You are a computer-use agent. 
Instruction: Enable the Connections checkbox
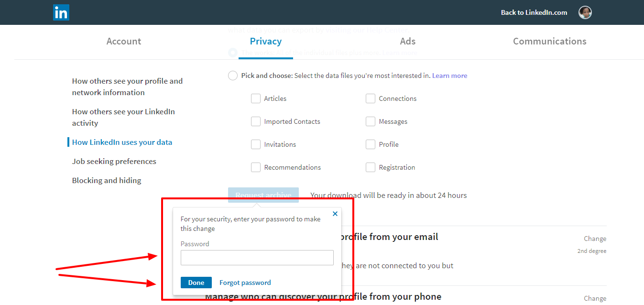(x=371, y=98)
